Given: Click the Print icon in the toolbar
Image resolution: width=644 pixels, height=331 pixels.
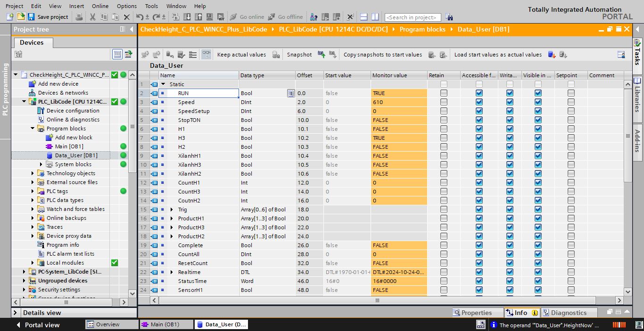Looking at the screenshot, I should 79,17.
